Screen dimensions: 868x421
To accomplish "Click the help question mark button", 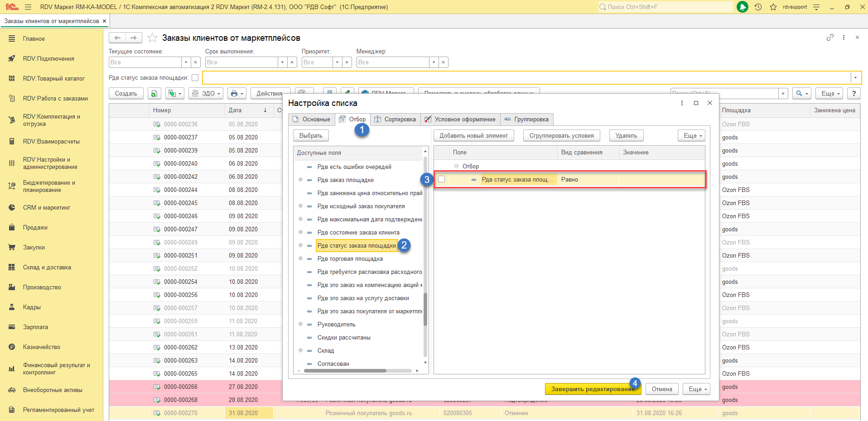I will pos(854,93).
